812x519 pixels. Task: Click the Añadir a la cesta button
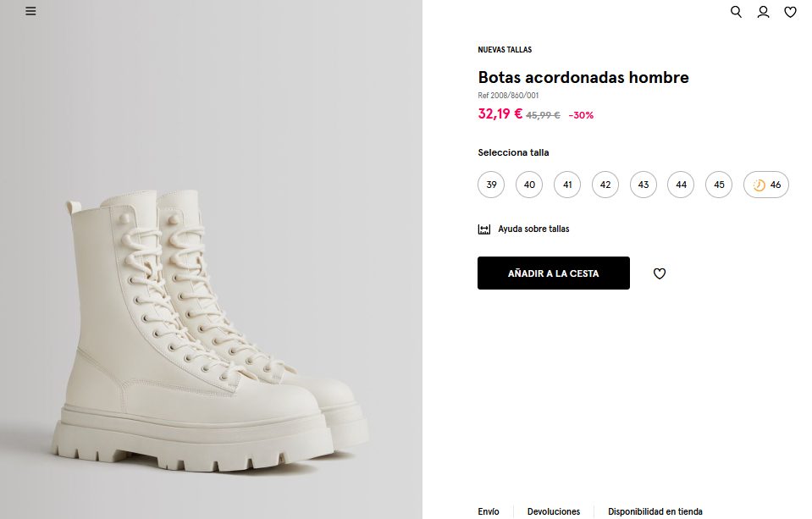tap(554, 273)
